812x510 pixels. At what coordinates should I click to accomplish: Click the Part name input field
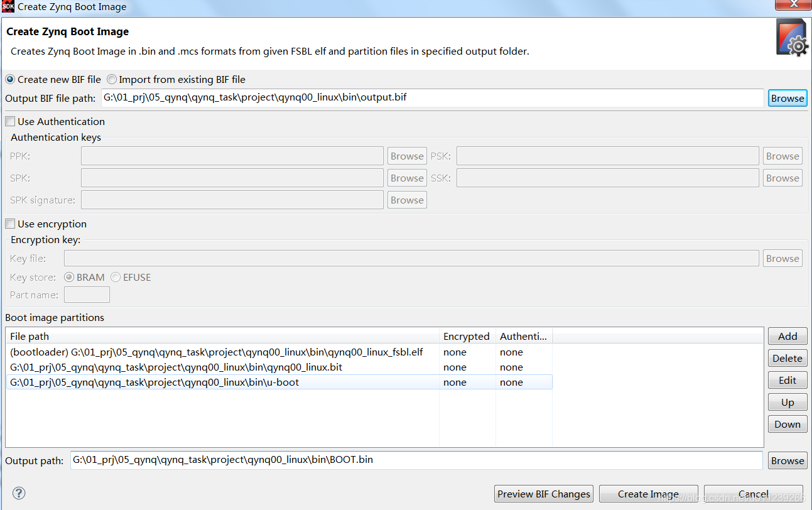pos(87,295)
